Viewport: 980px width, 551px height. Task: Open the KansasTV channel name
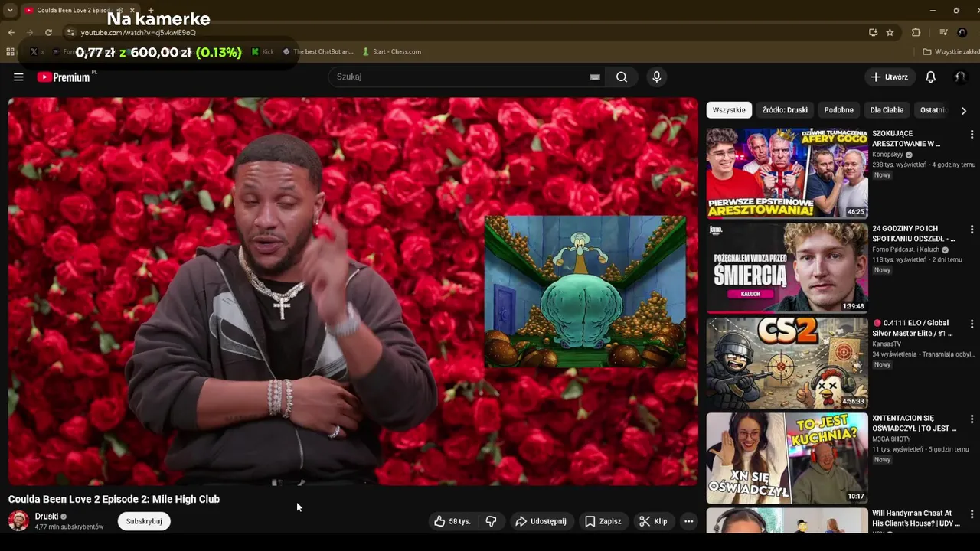(887, 344)
